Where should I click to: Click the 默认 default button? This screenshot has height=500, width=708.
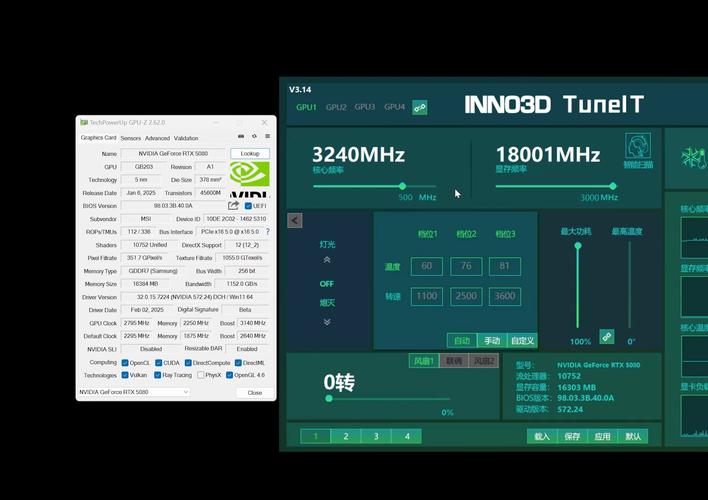[633, 436]
